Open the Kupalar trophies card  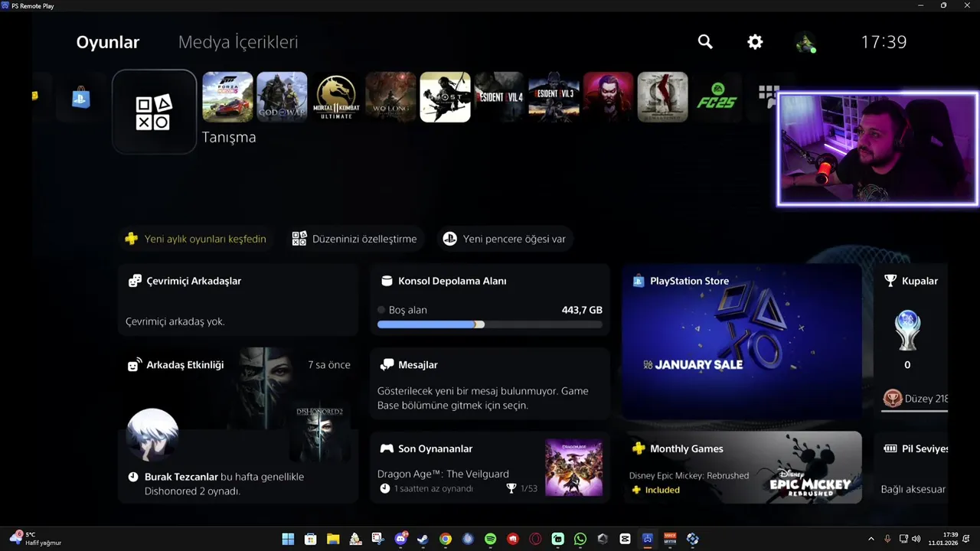coord(911,342)
